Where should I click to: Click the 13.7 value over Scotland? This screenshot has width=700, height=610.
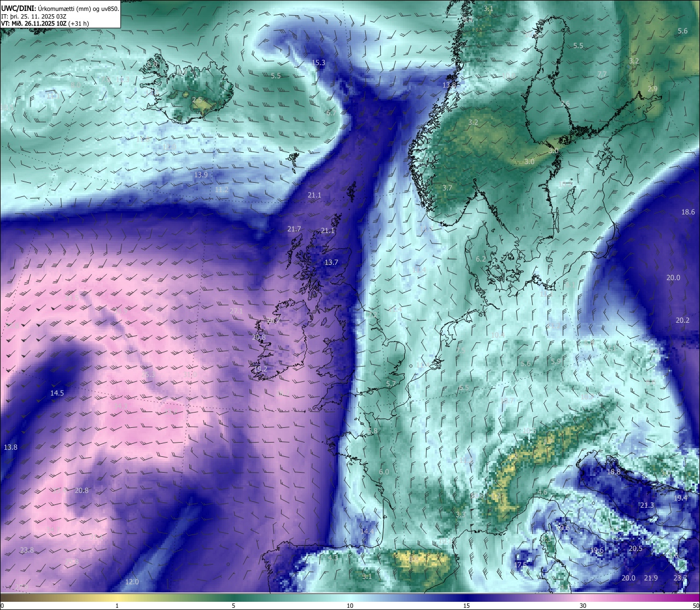point(331,263)
